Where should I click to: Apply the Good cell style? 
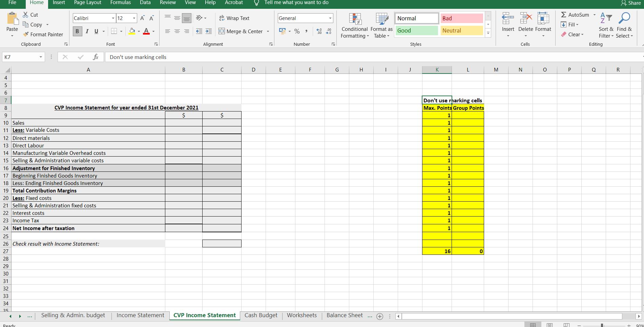tap(416, 30)
